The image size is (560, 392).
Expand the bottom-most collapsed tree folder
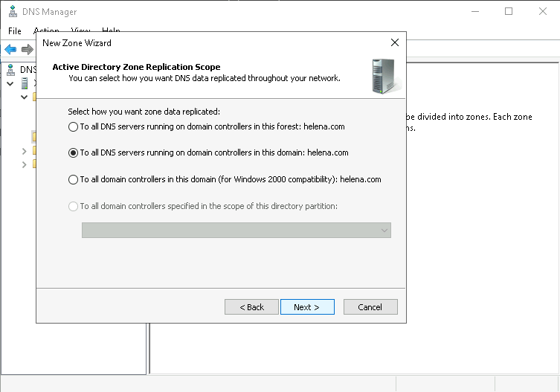(x=25, y=164)
